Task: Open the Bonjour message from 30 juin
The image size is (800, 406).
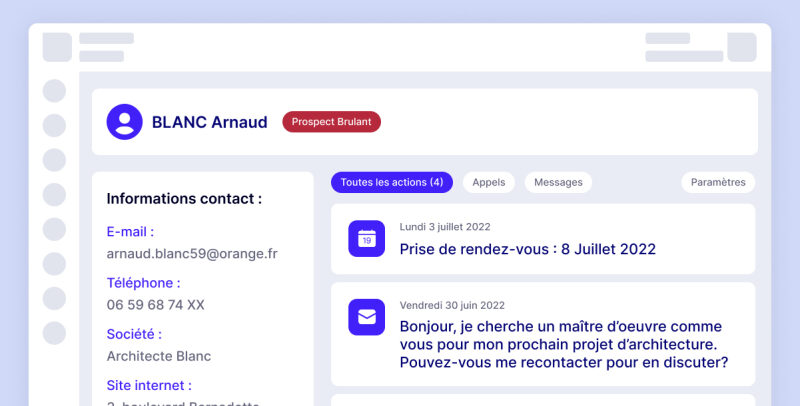Action: [x=543, y=334]
